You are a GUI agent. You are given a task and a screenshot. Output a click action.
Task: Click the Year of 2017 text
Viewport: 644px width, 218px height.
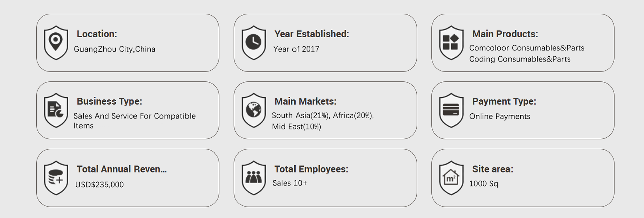(x=296, y=49)
